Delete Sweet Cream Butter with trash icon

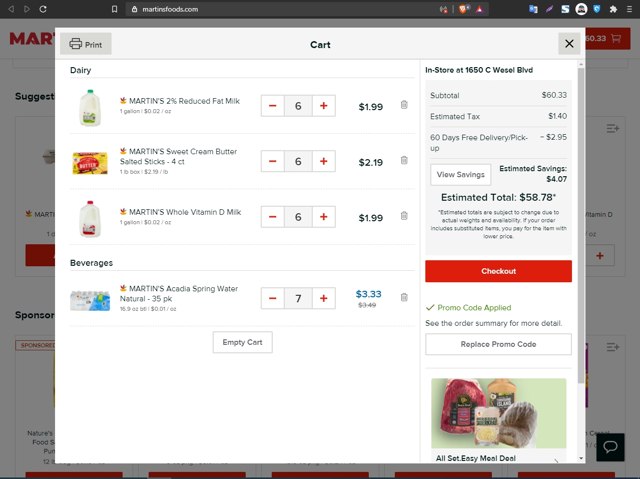click(x=404, y=160)
